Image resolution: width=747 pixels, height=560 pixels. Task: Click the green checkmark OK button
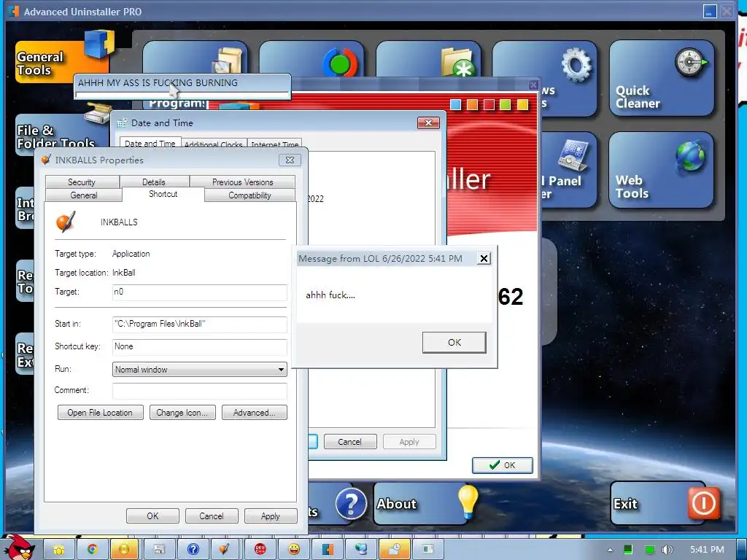point(502,464)
